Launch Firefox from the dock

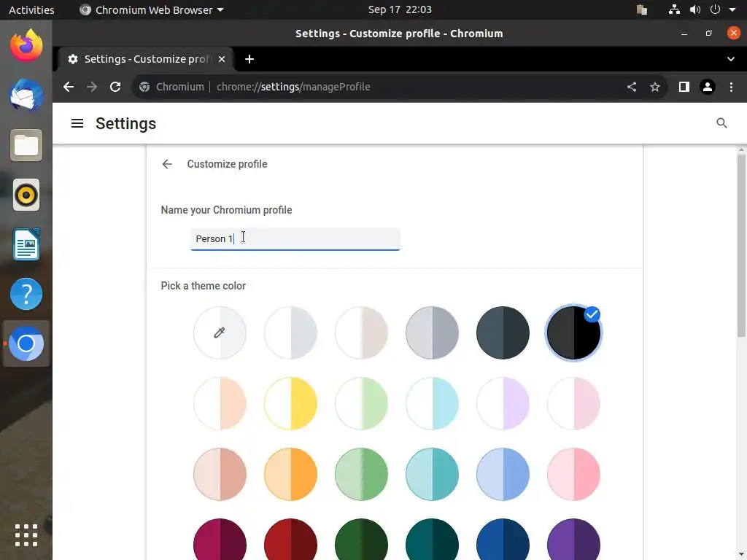point(26,46)
